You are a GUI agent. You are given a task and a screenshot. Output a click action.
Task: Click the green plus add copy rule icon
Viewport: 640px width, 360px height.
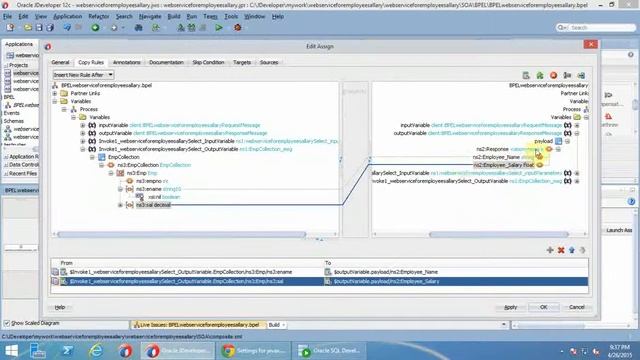(550, 250)
